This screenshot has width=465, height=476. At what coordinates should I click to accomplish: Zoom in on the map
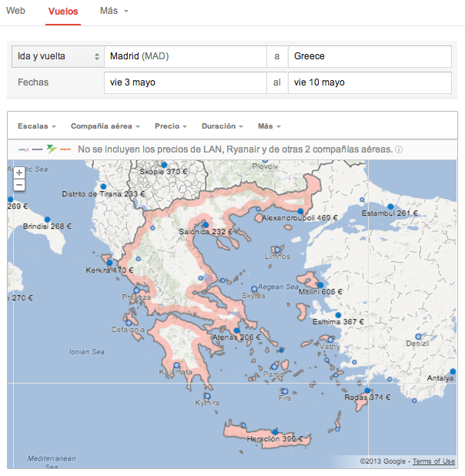click(x=19, y=173)
